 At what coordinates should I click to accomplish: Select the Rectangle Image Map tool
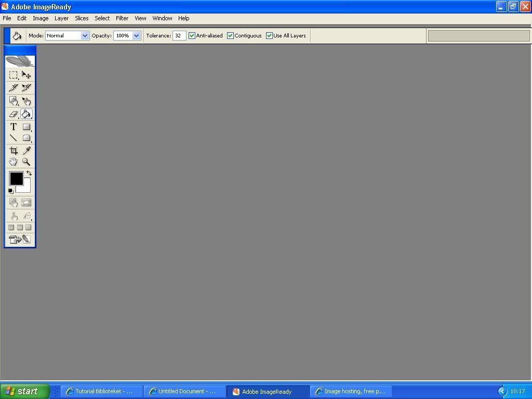pos(13,101)
